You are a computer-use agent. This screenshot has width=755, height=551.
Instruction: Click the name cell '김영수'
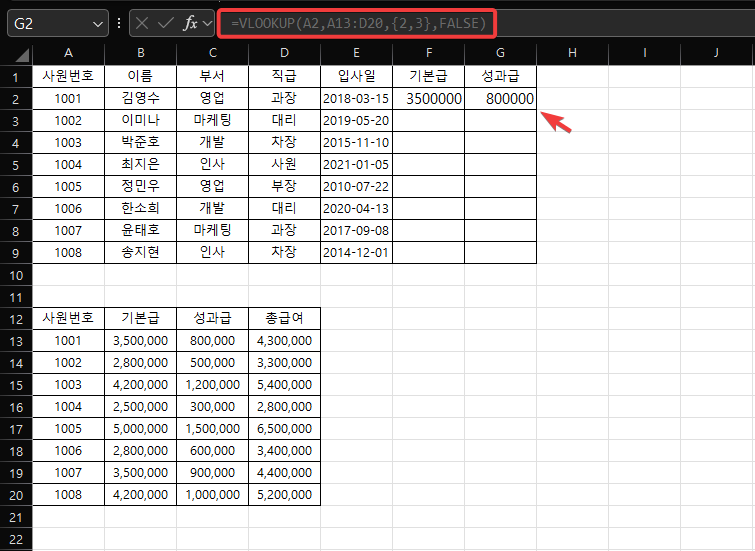141,99
